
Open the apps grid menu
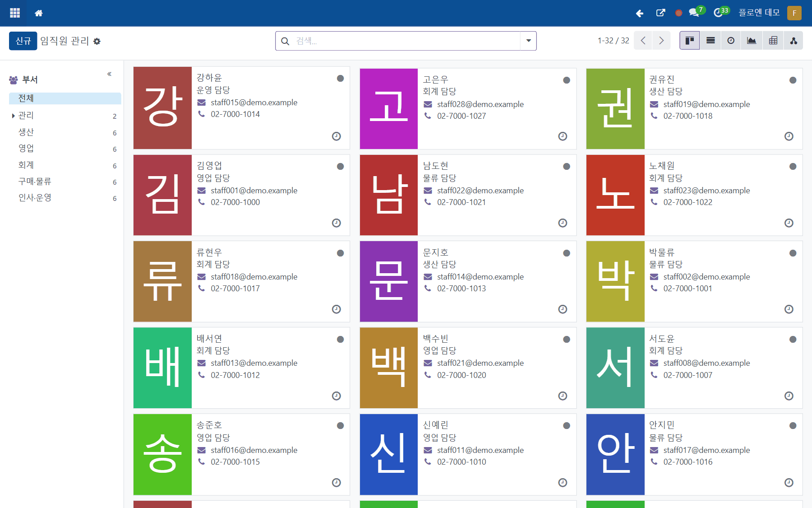[x=15, y=13]
